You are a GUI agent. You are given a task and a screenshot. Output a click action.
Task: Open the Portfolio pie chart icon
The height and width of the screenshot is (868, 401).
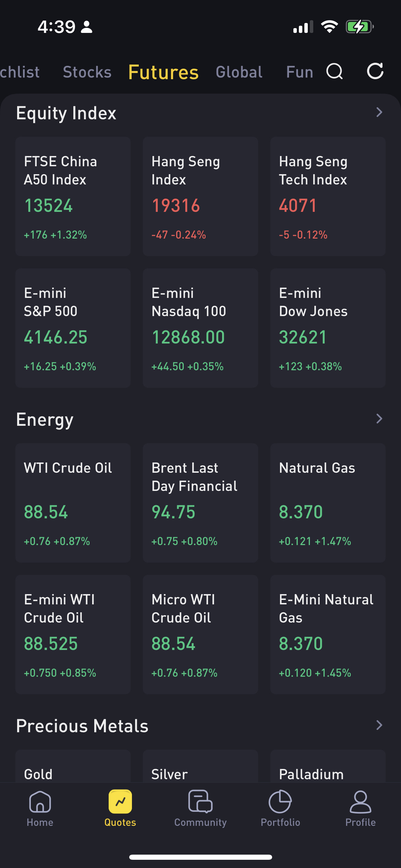[x=280, y=802]
